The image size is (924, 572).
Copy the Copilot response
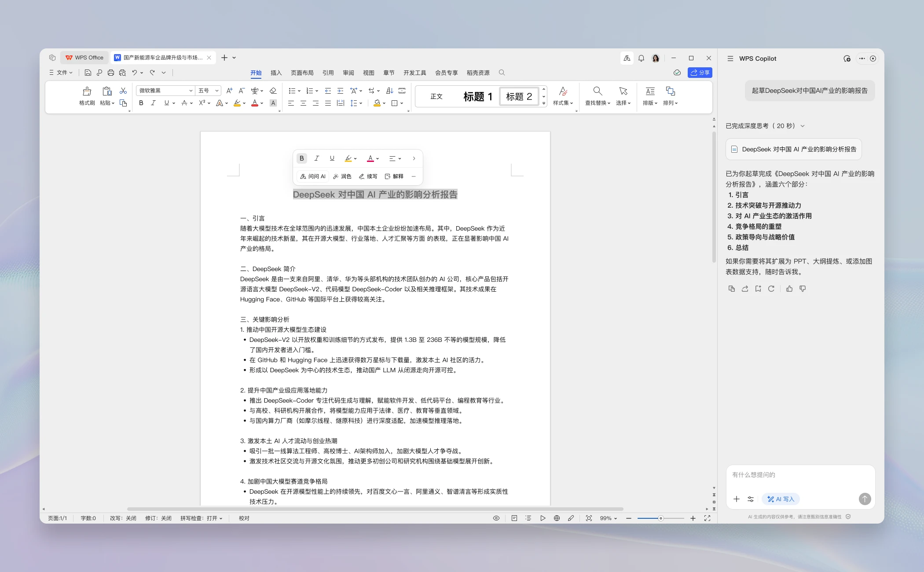click(731, 289)
